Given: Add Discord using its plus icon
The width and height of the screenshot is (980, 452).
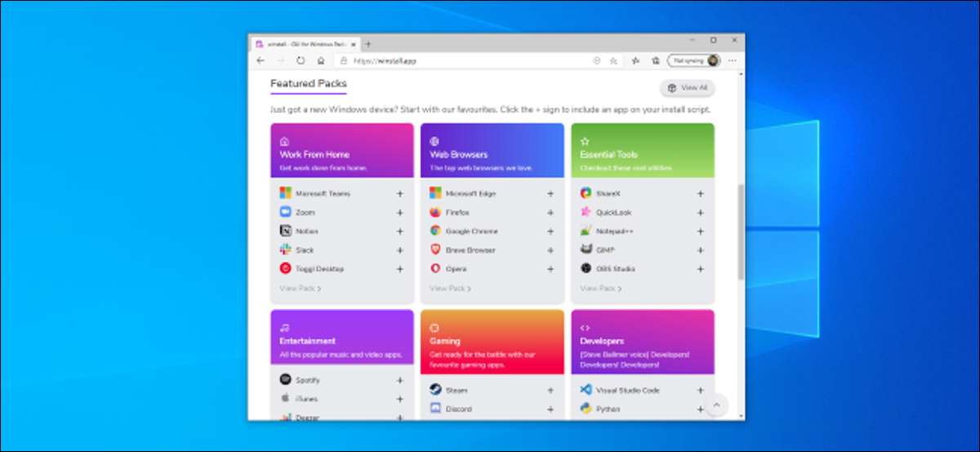Looking at the screenshot, I should (x=550, y=409).
